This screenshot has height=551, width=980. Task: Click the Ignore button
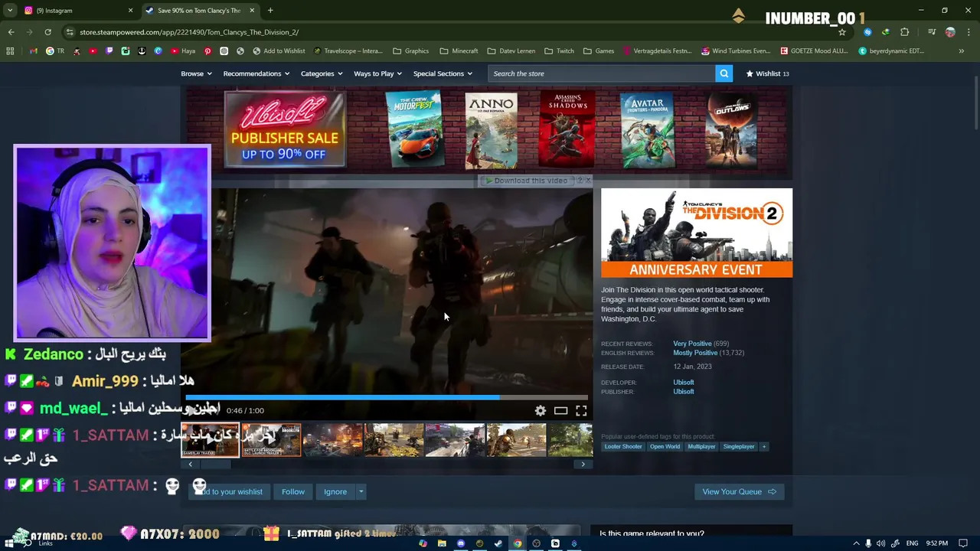coord(335,492)
